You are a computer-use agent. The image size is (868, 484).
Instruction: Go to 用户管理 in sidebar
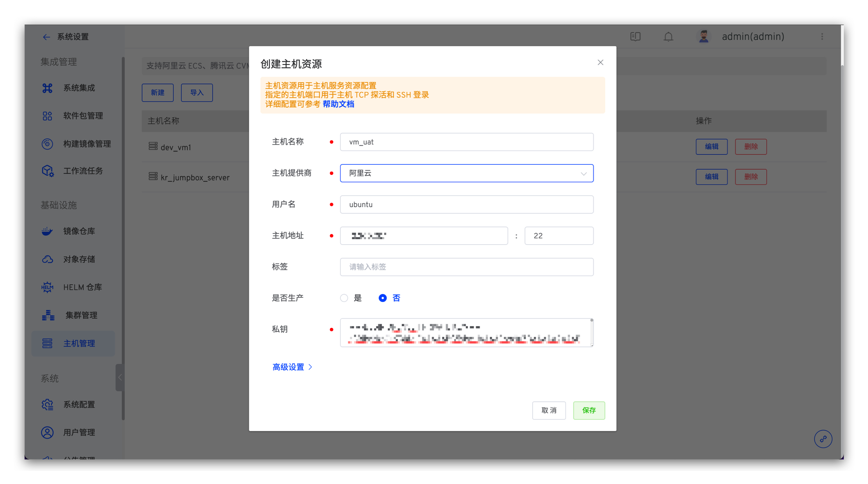tap(79, 432)
